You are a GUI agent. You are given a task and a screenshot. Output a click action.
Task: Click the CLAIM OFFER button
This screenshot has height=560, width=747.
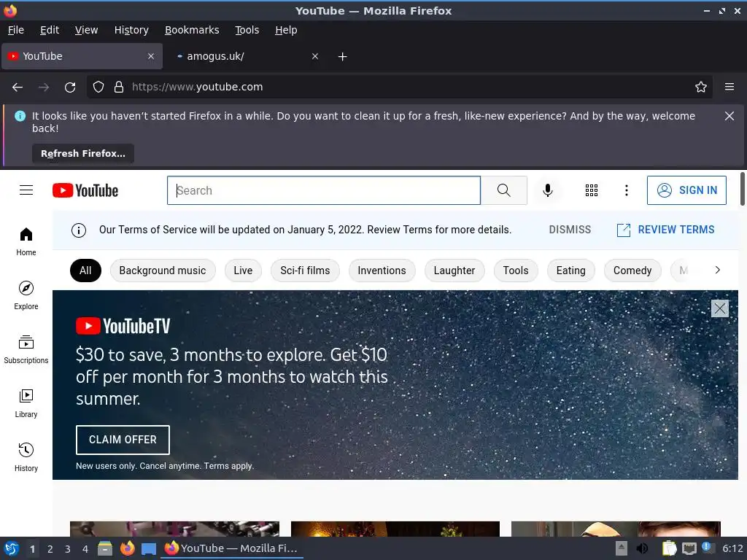[123, 440]
